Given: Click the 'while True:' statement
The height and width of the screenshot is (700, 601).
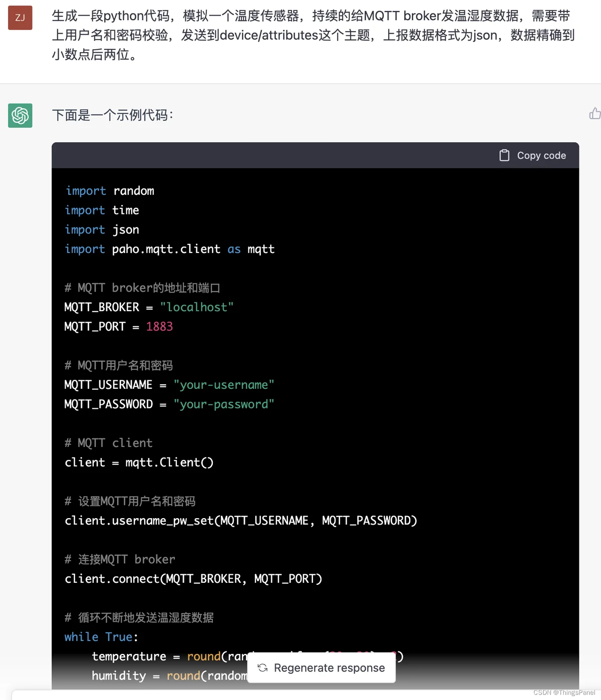Looking at the screenshot, I should [x=101, y=637].
